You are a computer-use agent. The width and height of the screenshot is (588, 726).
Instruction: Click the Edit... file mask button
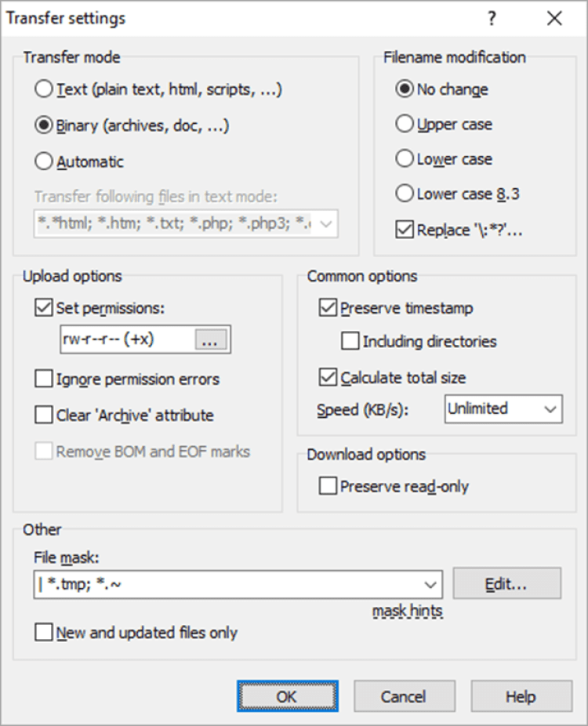[x=506, y=584]
